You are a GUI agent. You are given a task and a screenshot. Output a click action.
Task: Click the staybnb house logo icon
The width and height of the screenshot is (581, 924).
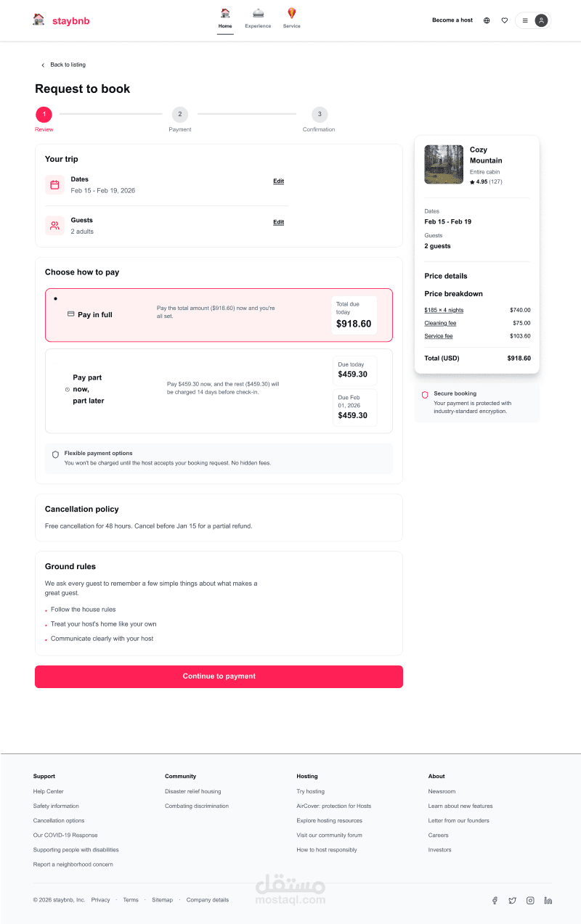[x=38, y=20]
